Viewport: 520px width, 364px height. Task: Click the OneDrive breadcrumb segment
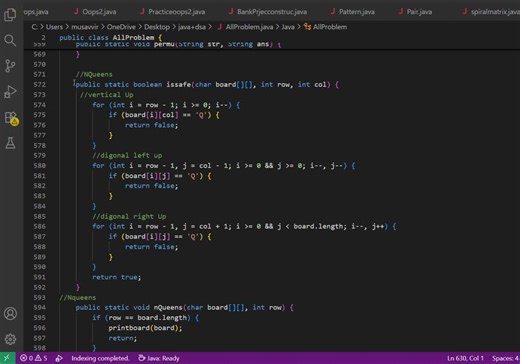click(121, 27)
